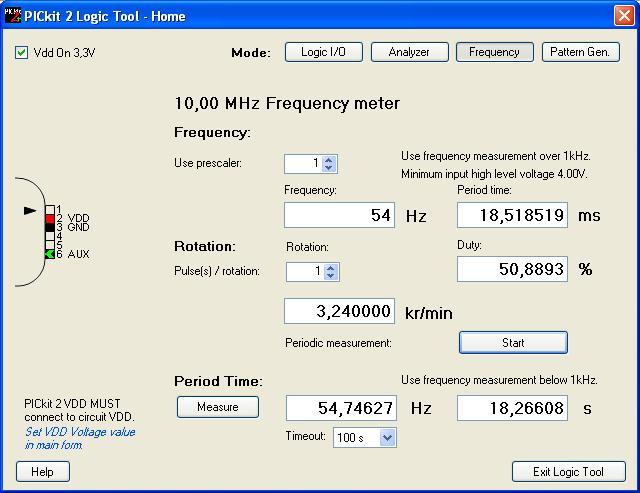The width and height of the screenshot is (640, 493).
Task: Click the Use prescaler number field
Action: [304, 164]
